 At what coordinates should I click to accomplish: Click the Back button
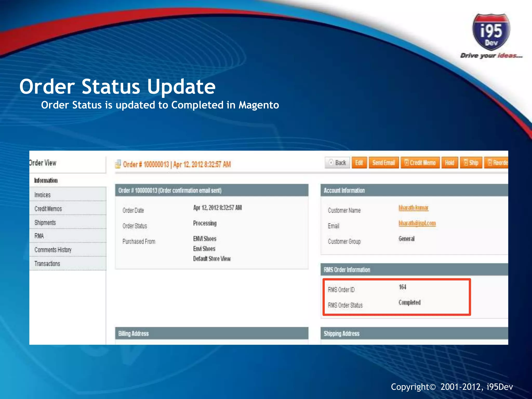pos(337,163)
